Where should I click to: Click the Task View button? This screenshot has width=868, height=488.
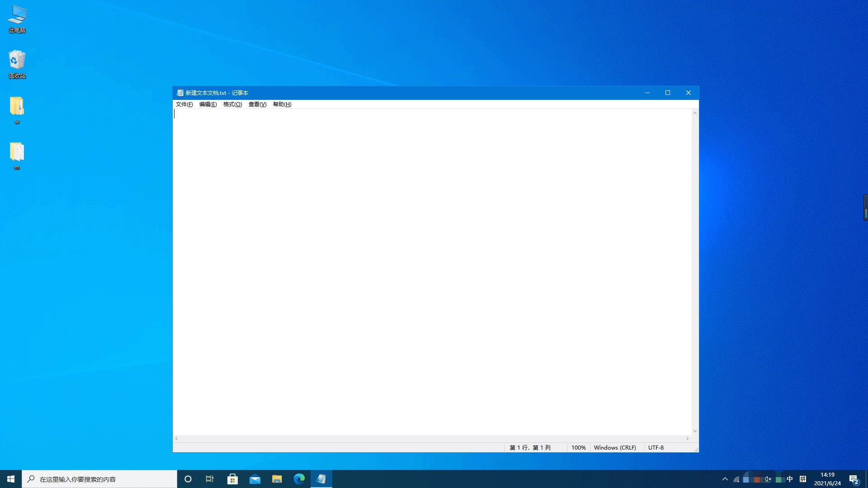click(x=210, y=479)
